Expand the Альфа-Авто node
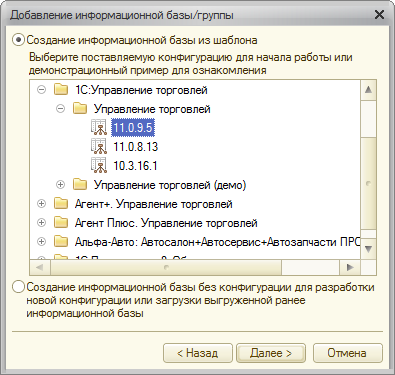Screen dimensions: 395x375 coord(41,242)
